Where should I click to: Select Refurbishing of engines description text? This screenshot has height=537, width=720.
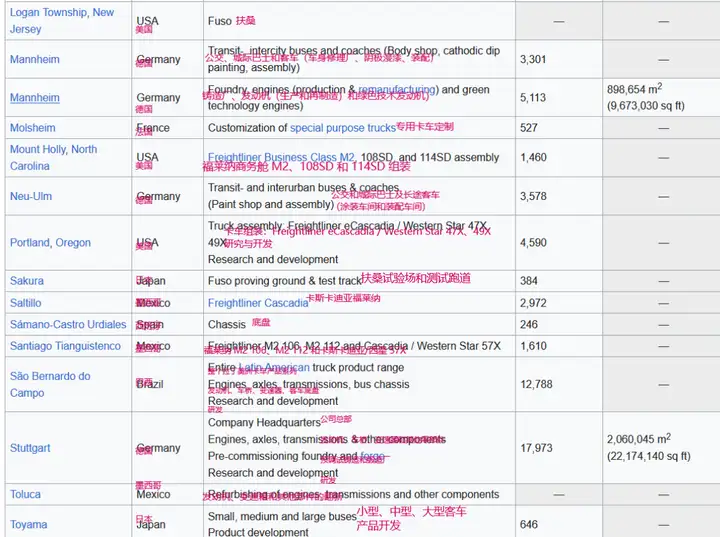(x=354, y=494)
